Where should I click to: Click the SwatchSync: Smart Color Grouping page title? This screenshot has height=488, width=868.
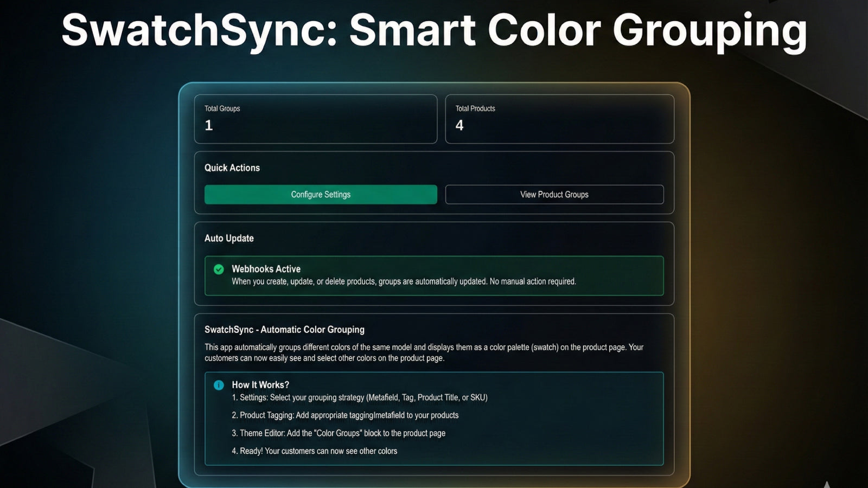(434, 30)
